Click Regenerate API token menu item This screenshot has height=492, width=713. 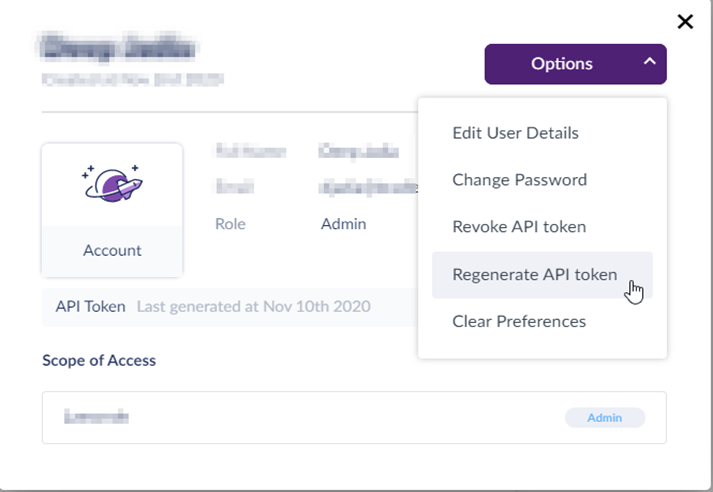coord(534,274)
